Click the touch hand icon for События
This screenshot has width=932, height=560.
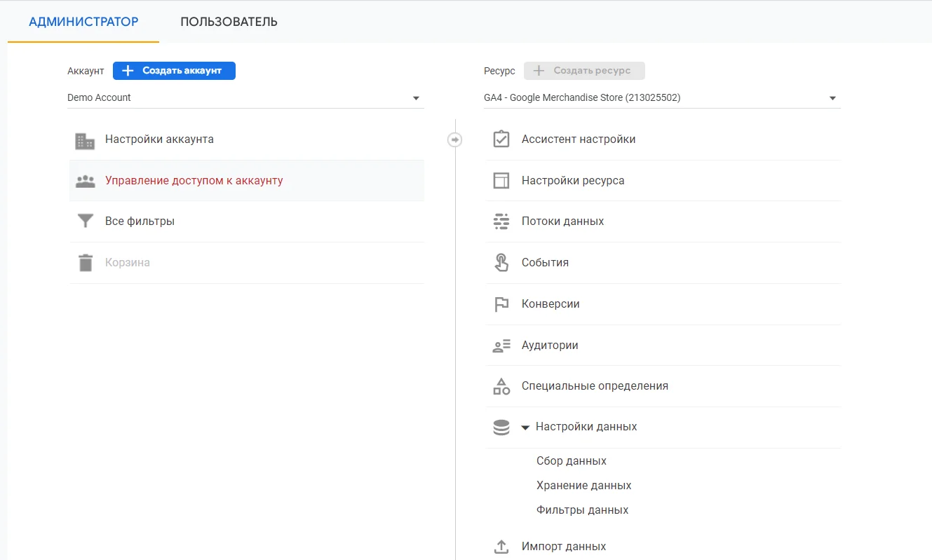[501, 263]
